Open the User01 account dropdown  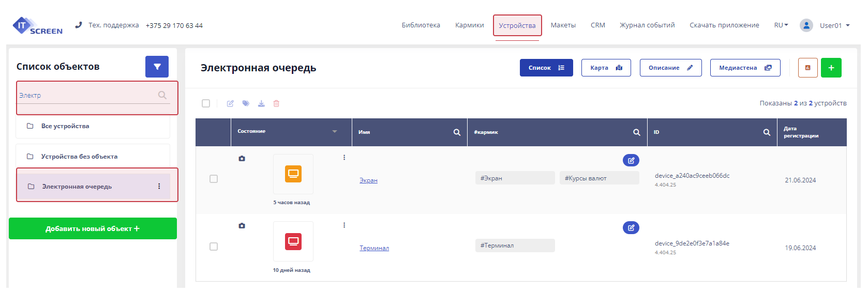click(835, 25)
